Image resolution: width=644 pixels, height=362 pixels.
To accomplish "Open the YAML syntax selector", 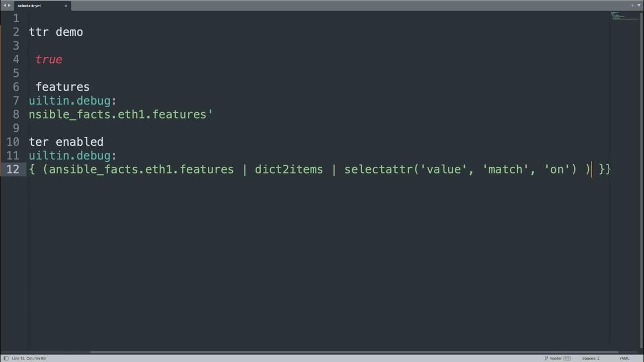I will (624, 358).
